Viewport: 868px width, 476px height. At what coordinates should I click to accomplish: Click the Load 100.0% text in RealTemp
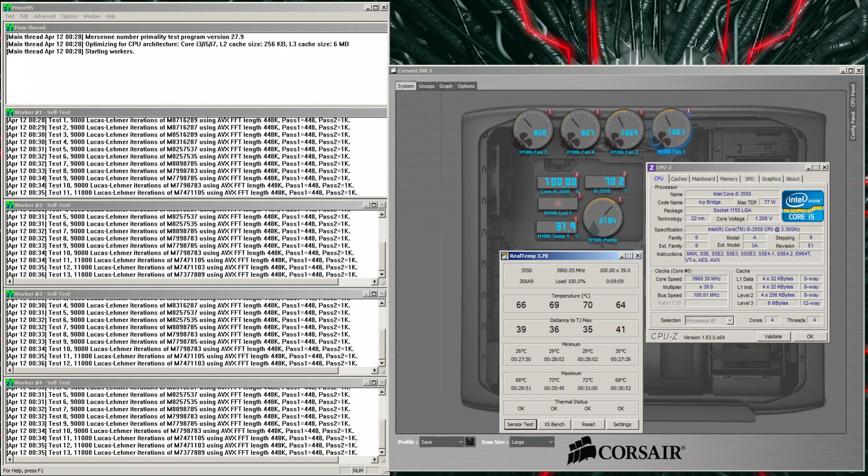(x=571, y=281)
